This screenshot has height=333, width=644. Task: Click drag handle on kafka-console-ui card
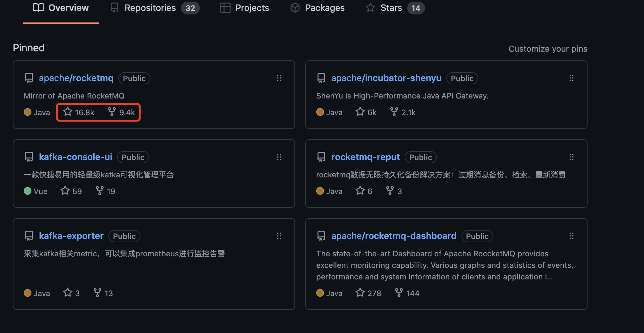click(279, 157)
